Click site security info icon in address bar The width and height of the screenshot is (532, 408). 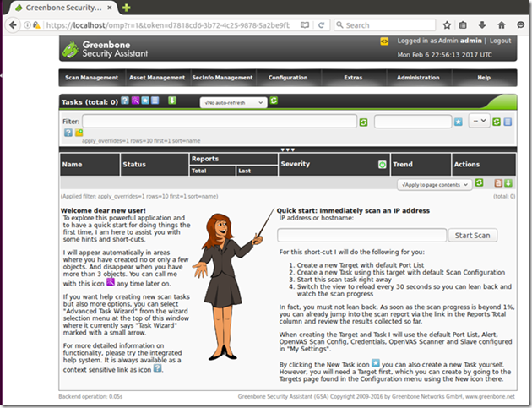(28, 25)
